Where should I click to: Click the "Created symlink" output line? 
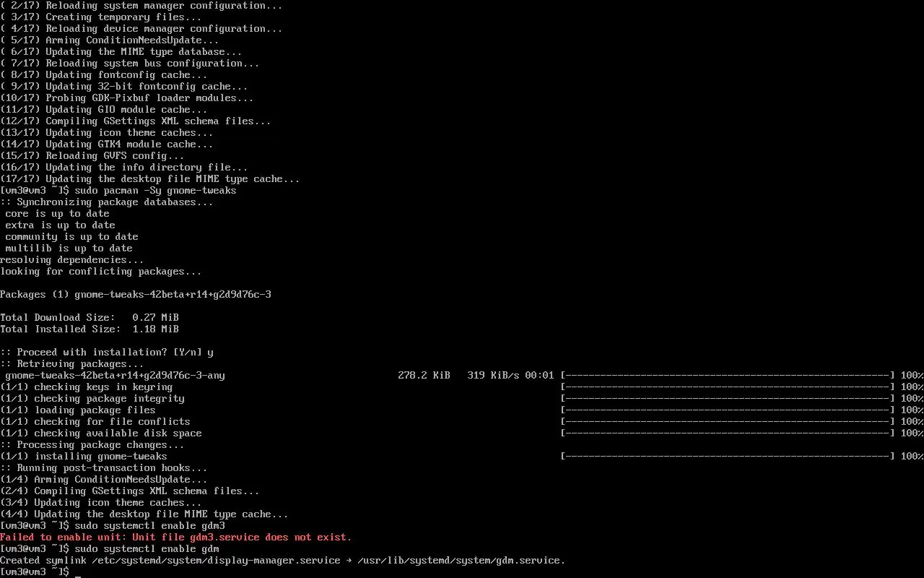(x=283, y=560)
